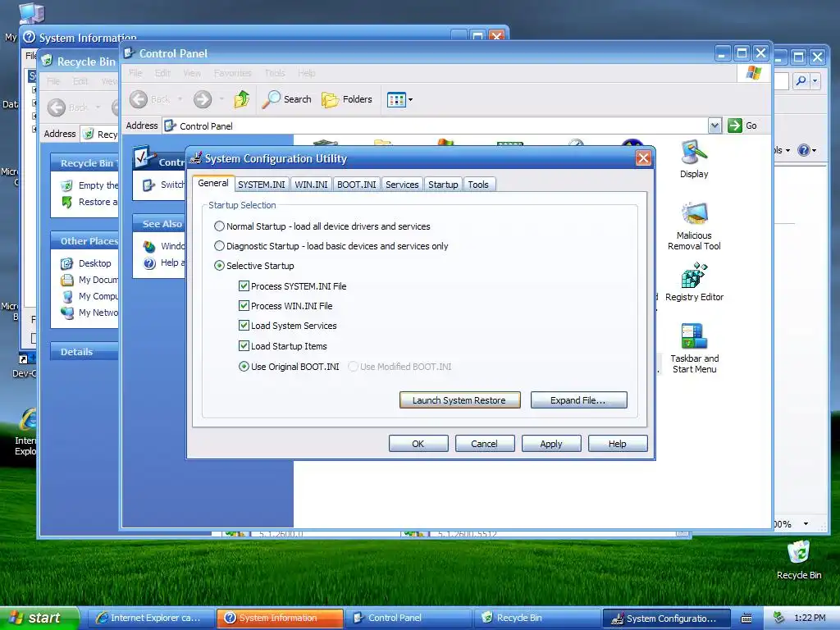
Task: Switch to the WIN.INI tab
Action: point(311,185)
